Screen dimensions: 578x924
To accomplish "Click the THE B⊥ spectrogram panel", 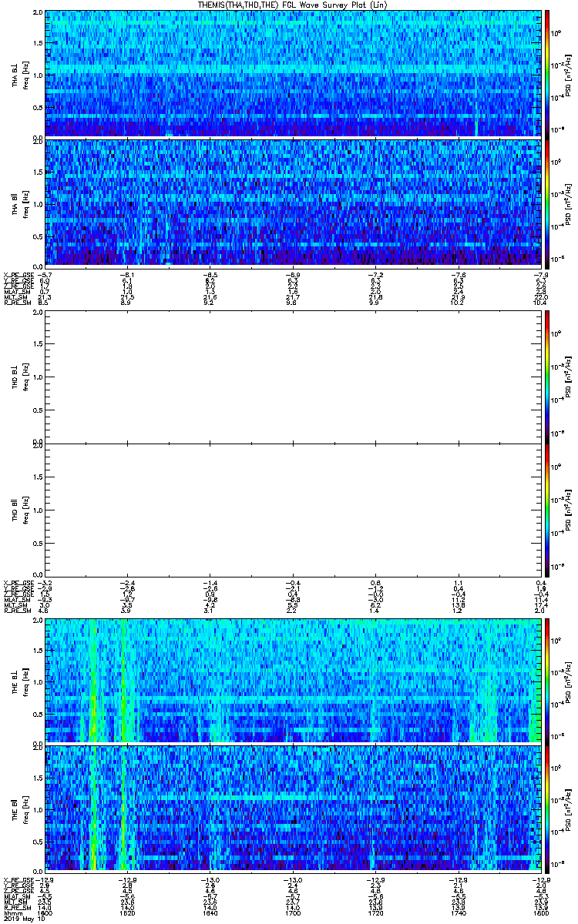I will 292,681.
